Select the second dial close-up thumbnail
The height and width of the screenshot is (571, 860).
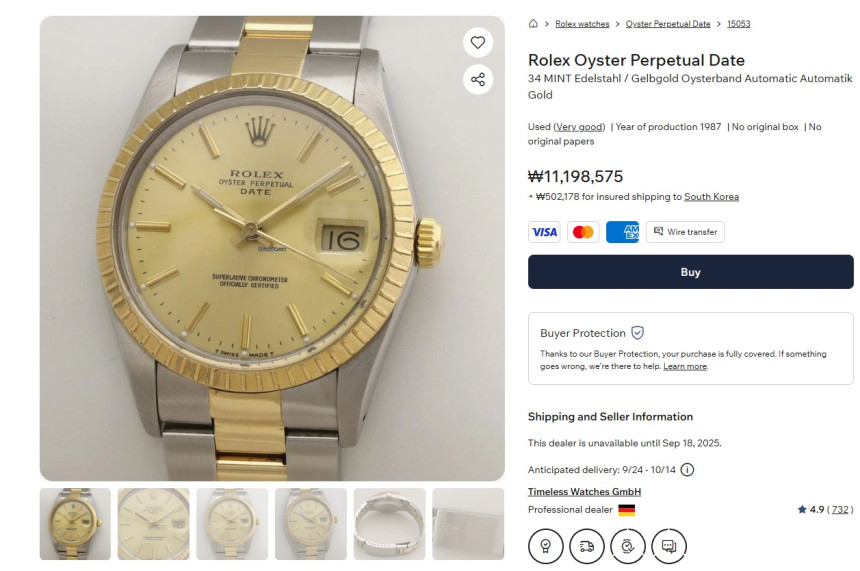tap(153, 524)
